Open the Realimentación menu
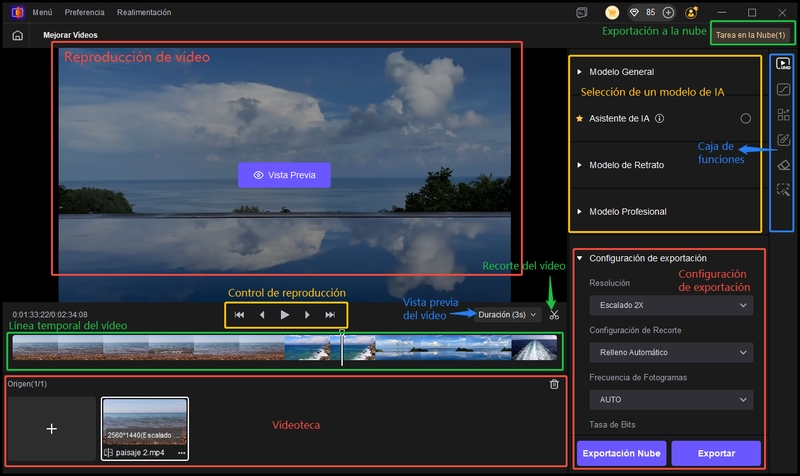The image size is (800, 476). tap(143, 12)
